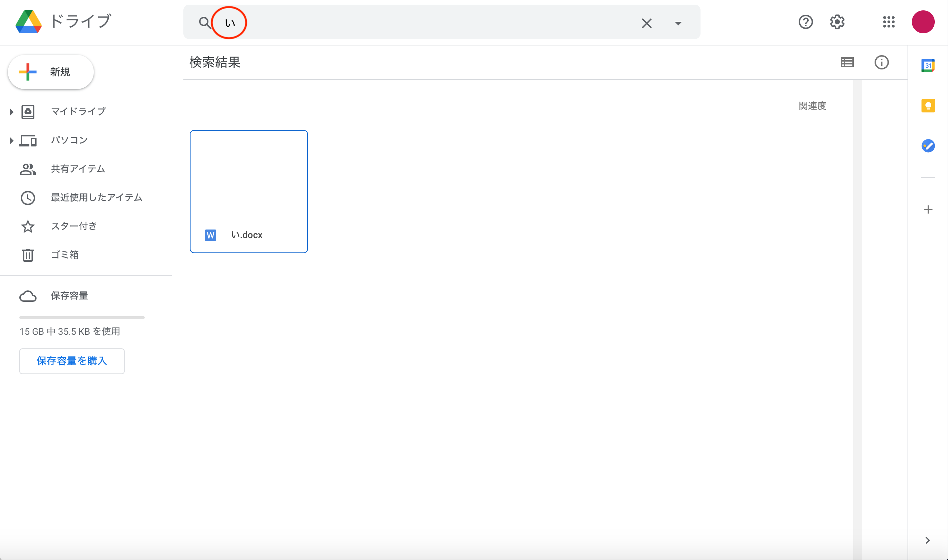This screenshot has width=948, height=560.
Task: Open the Google apps grid
Action: tap(889, 22)
